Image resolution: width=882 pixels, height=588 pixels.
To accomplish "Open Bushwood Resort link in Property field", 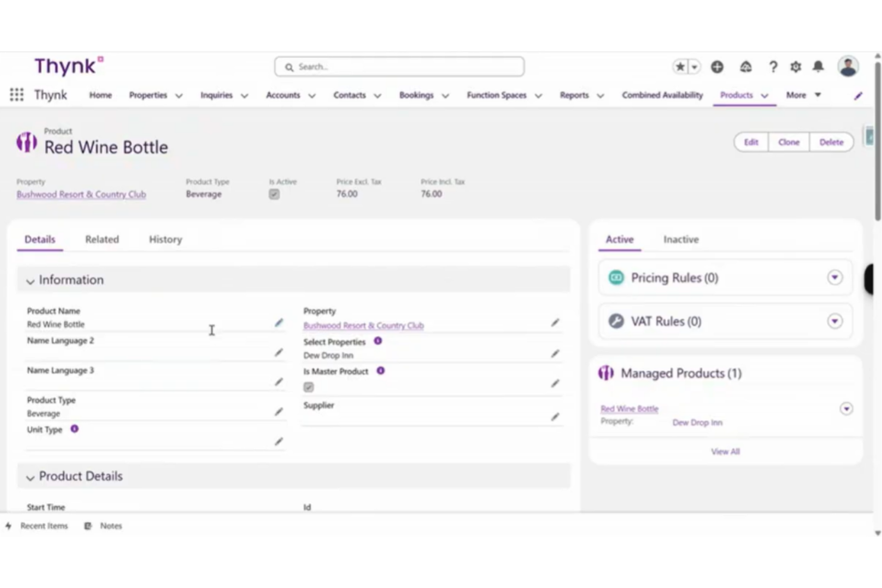I will 364,325.
